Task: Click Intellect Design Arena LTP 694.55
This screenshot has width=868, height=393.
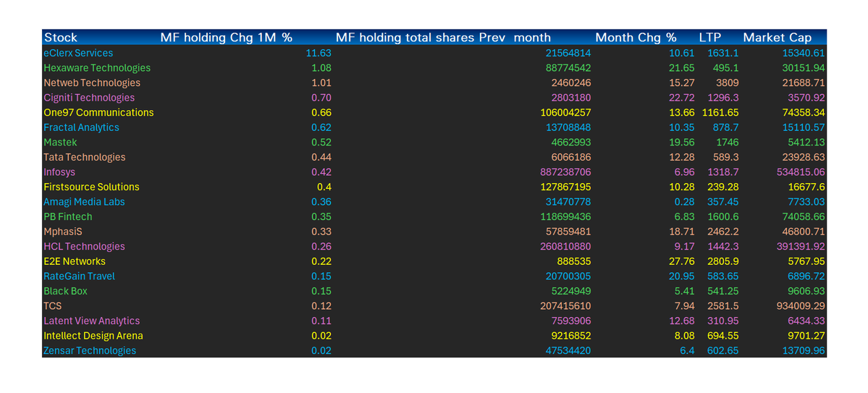Action: [x=723, y=336]
